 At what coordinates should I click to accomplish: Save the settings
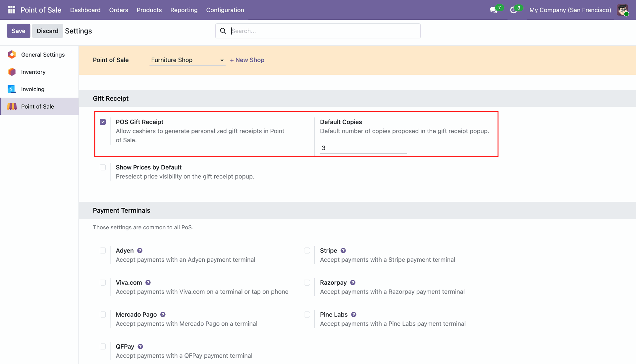[x=19, y=31]
